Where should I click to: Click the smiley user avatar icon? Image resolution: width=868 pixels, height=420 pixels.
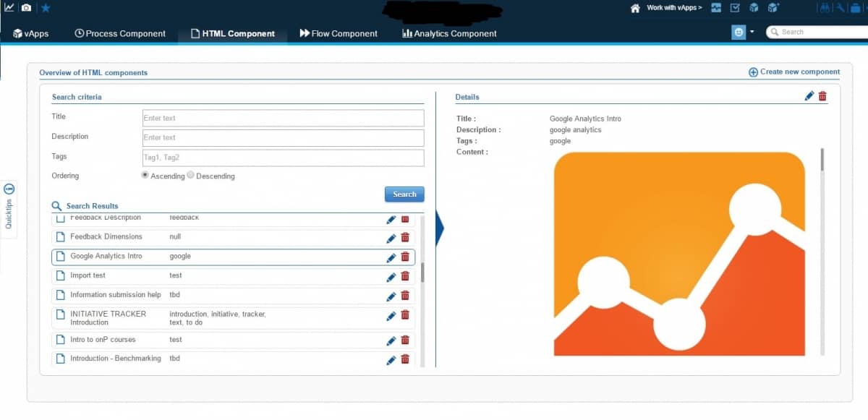pyautogui.click(x=739, y=33)
